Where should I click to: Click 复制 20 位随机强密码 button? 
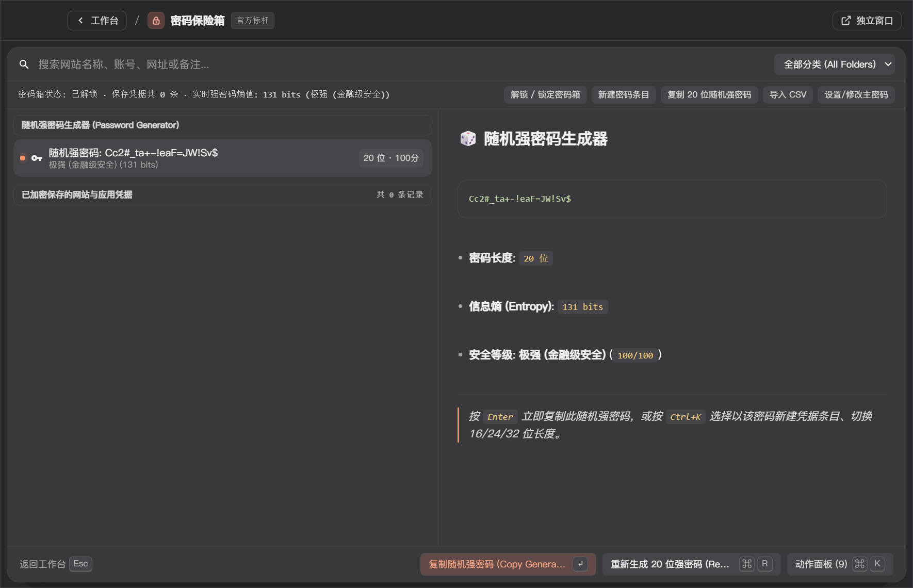click(709, 95)
